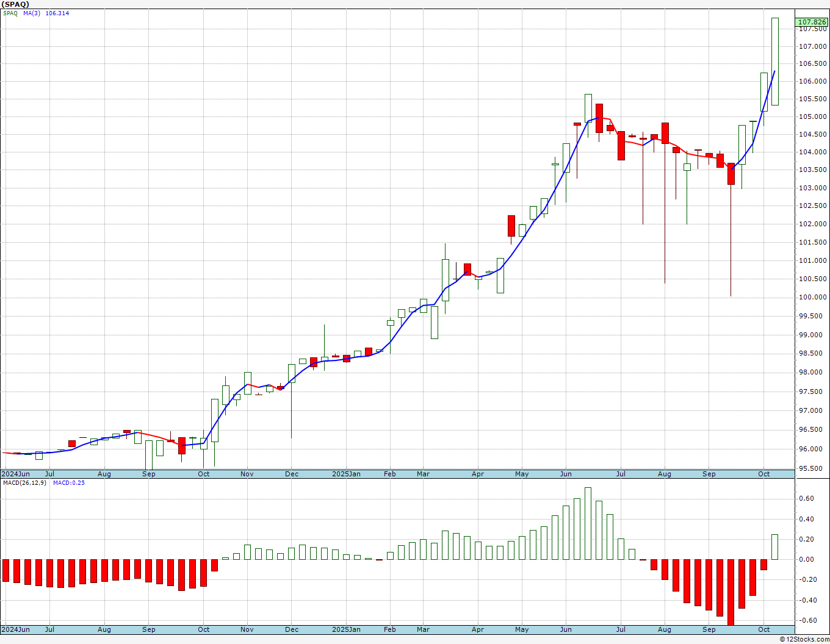Click Dec on the price chart date axis
Screen dimensions: 830x644
tap(292, 474)
